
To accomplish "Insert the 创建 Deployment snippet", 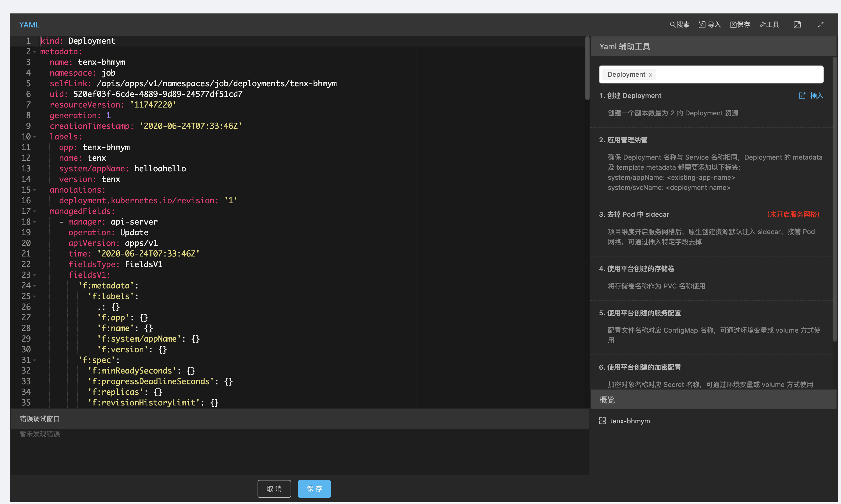I will click(x=817, y=96).
